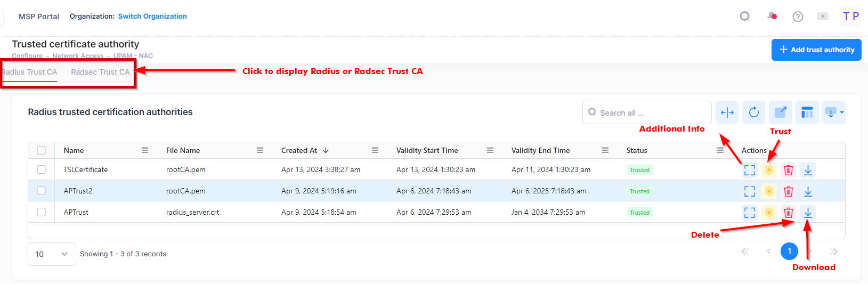
Task: Tick the APTrust2 row checkbox
Action: (x=41, y=191)
